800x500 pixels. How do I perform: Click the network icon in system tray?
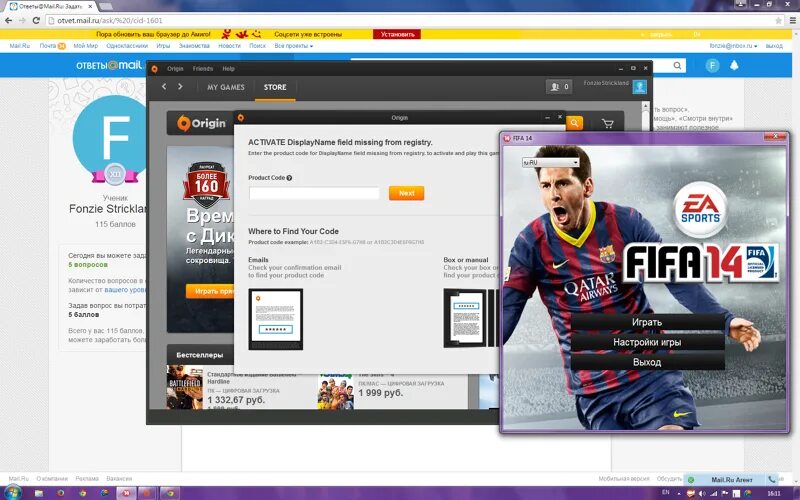713,493
